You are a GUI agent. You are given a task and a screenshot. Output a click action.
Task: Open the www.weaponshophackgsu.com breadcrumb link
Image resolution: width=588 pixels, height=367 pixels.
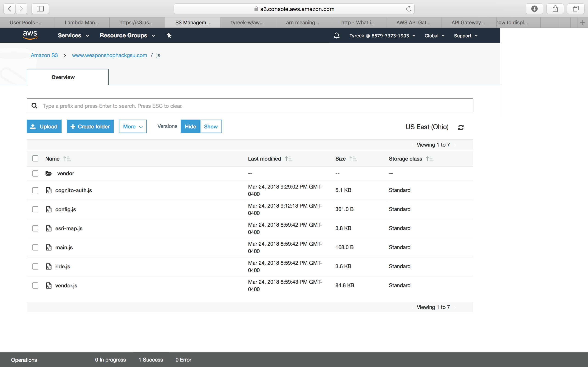point(109,55)
